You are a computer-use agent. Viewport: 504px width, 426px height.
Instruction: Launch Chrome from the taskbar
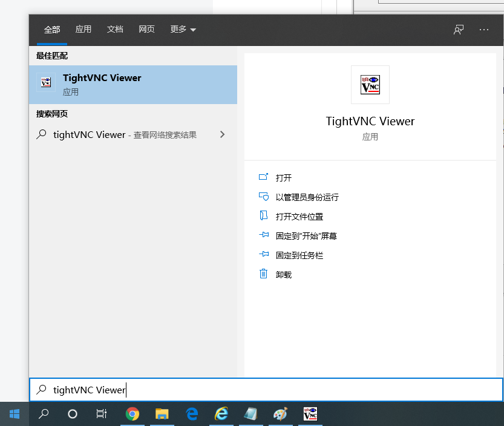click(132, 415)
